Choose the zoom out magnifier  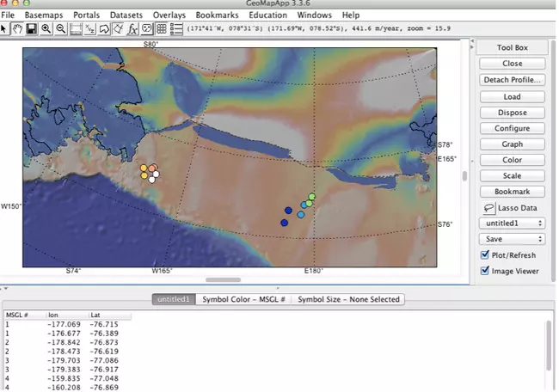click(61, 29)
